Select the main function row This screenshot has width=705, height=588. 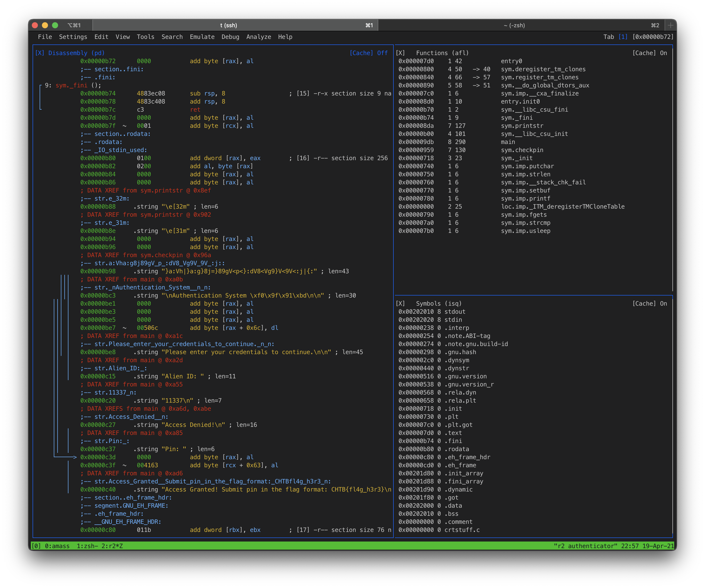(x=457, y=142)
